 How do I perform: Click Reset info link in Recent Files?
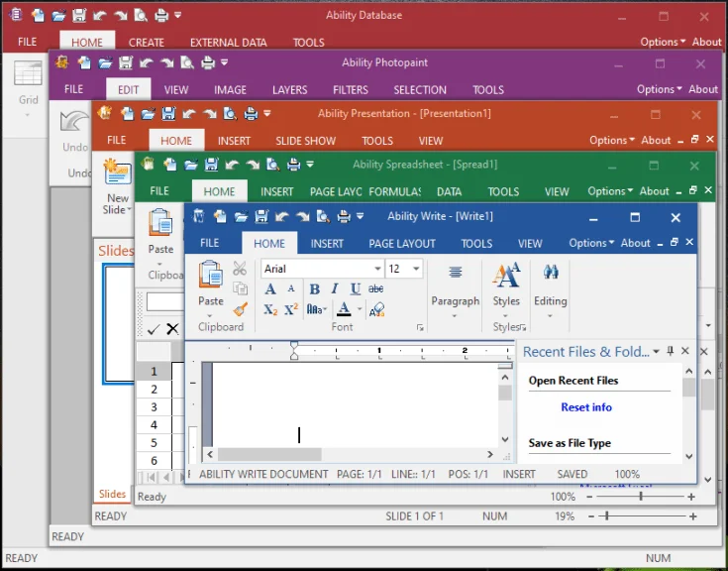coord(586,407)
